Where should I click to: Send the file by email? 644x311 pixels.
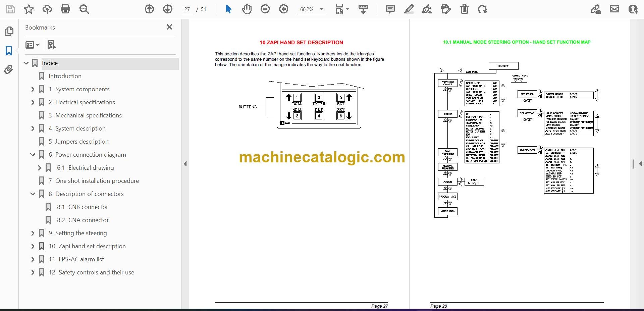tap(614, 9)
